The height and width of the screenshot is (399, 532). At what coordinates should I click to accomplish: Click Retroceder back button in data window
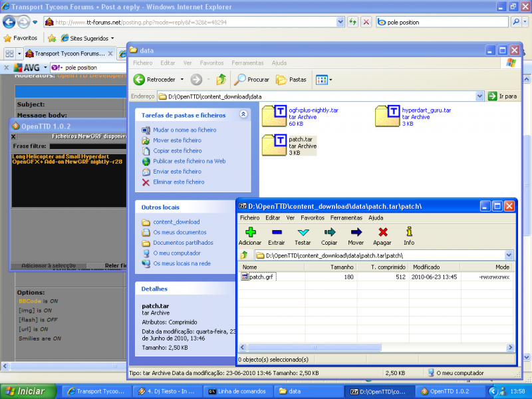tap(154, 80)
